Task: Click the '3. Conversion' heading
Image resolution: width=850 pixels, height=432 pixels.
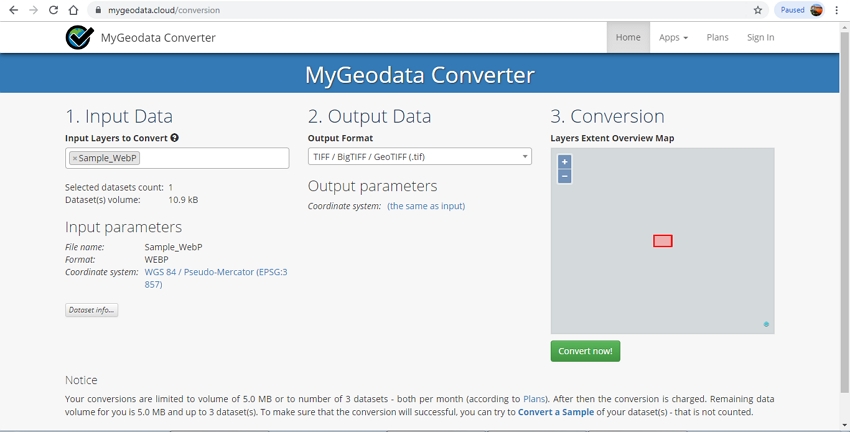Action: pos(607,116)
